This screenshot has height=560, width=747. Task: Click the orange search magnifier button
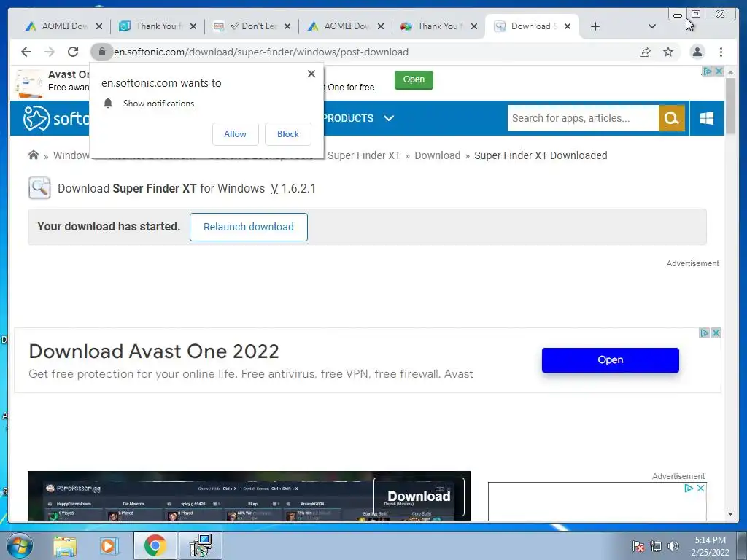[672, 118]
